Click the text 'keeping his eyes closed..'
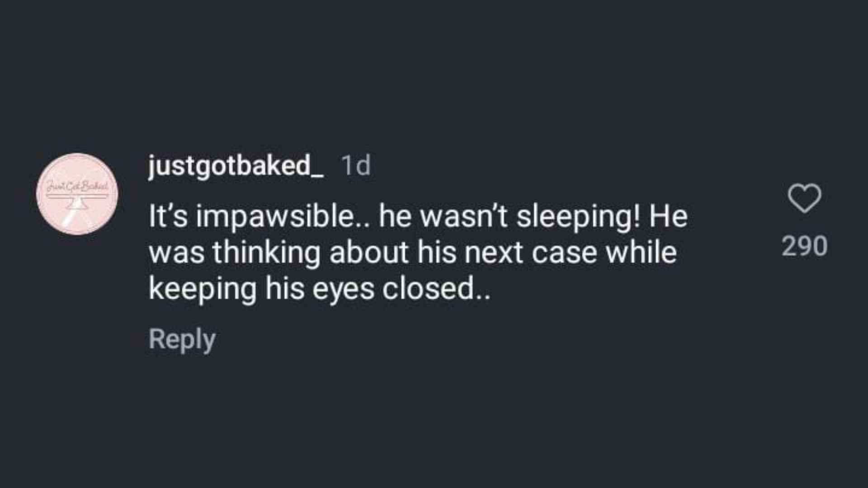The image size is (868, 488). pos(319,289)
